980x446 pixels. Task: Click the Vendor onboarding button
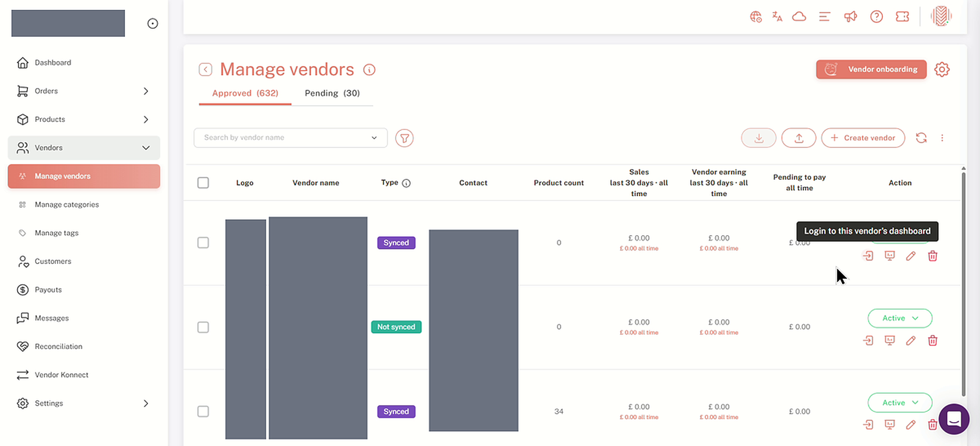tap(871, 69)
